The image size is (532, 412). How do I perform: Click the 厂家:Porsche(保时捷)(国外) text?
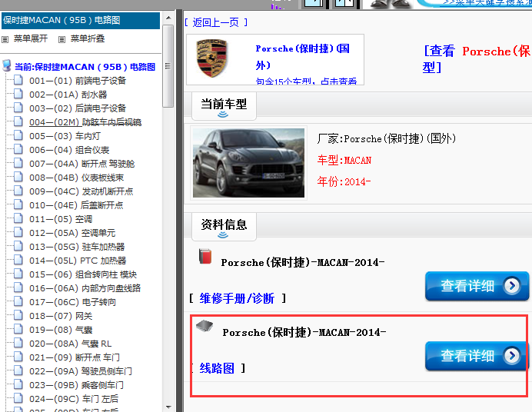click(x=387, y=138)
